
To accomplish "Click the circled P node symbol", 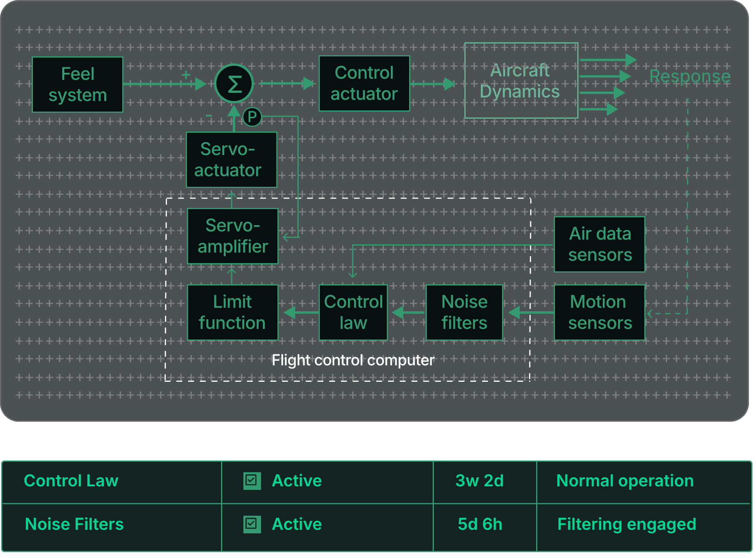I will tap(252, 117).
